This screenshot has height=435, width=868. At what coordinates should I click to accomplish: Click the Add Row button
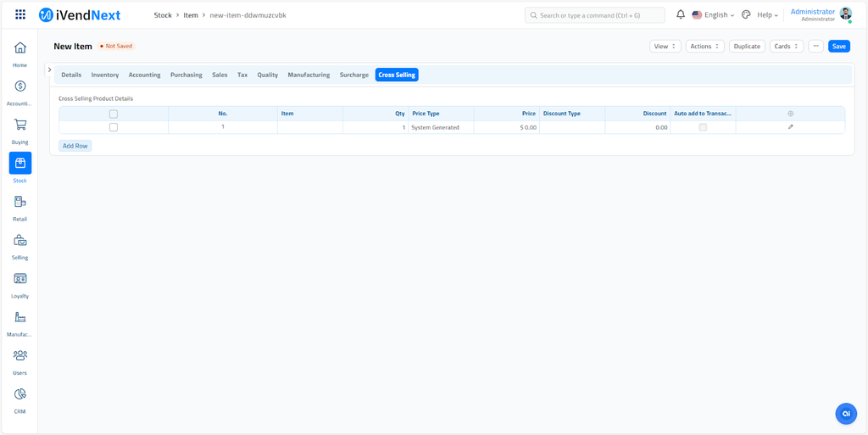(75, 146)
